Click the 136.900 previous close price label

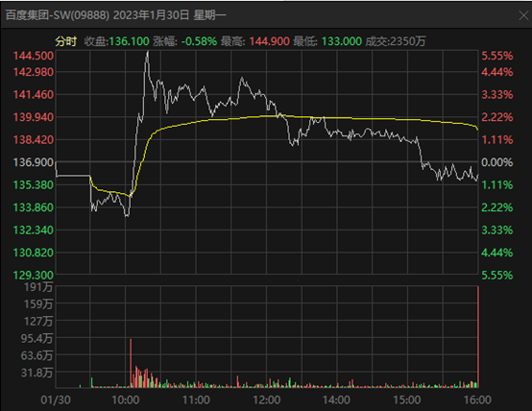pos(34,162)
